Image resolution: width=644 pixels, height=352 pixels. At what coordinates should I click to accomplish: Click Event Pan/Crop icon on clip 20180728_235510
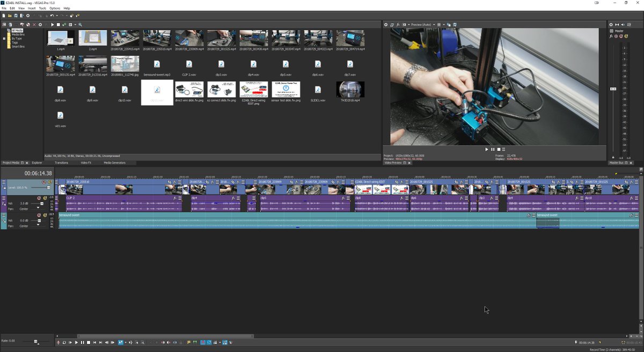pyautogui.click(x=170, y=182)
